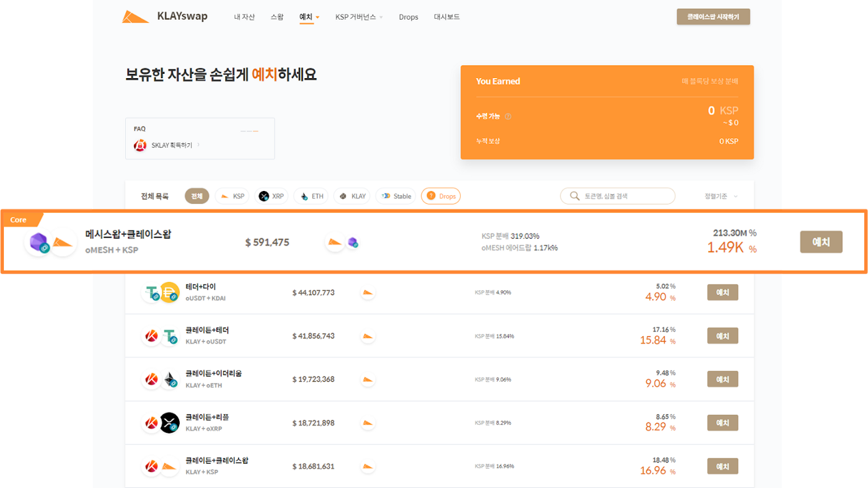
Task: Click the oXRP token icon in 클레이튼+리플 row
Action: (x=169, y=422)
